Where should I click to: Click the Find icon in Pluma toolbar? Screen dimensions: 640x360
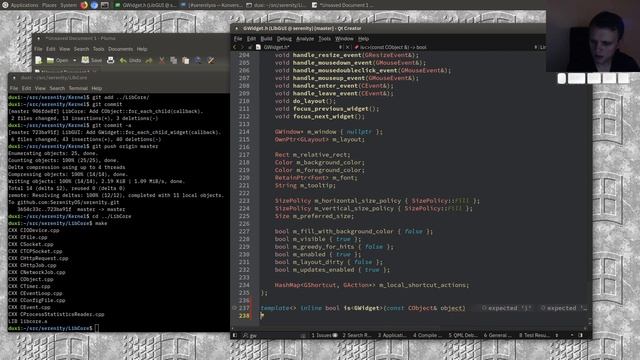(x=198, y=60)
